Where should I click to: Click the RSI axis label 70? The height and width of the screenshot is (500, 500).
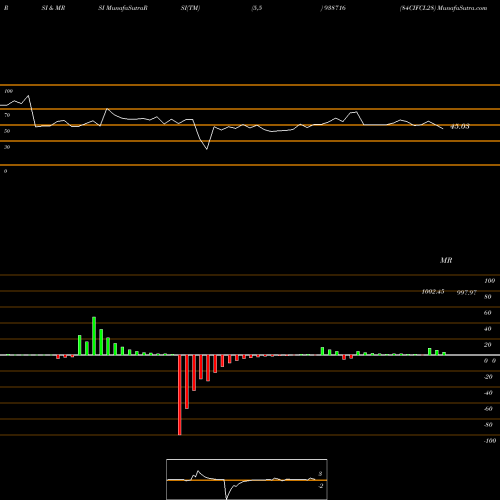coord(7,115)
